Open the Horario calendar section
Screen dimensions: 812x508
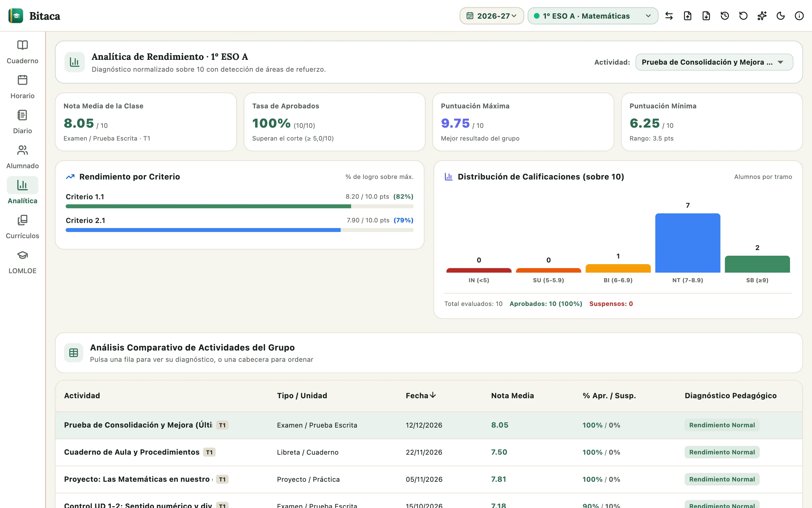pyautogui.click(x=23, y=87)
